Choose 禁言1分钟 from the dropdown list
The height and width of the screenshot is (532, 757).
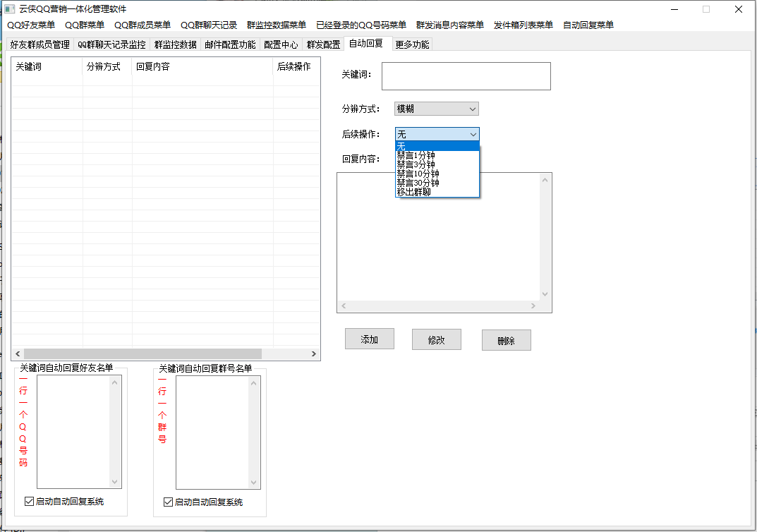437,155
